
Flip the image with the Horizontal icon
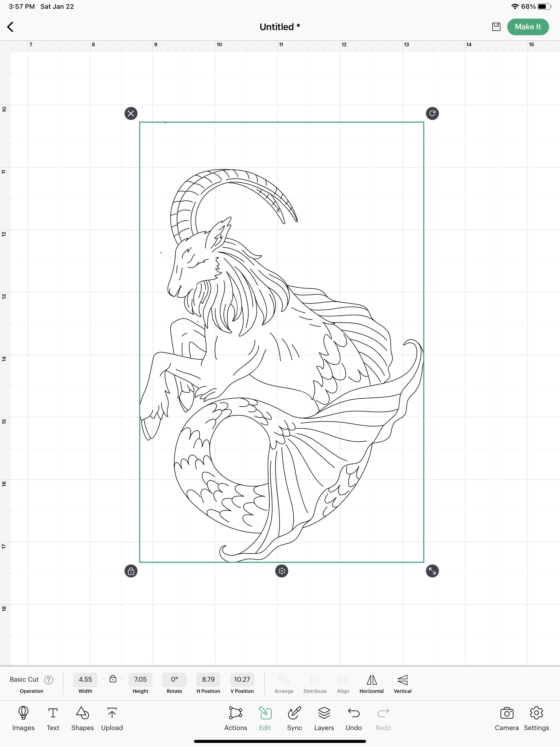tap(372, 680)
